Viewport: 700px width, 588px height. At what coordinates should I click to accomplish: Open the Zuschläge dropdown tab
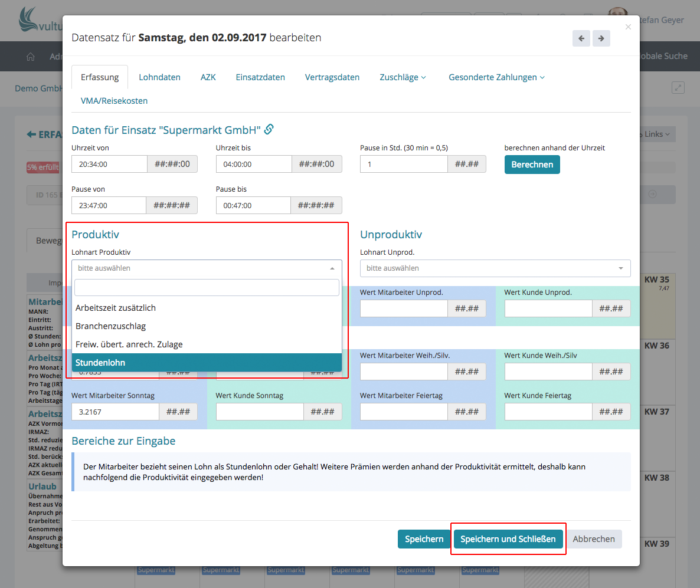point(403,77)
